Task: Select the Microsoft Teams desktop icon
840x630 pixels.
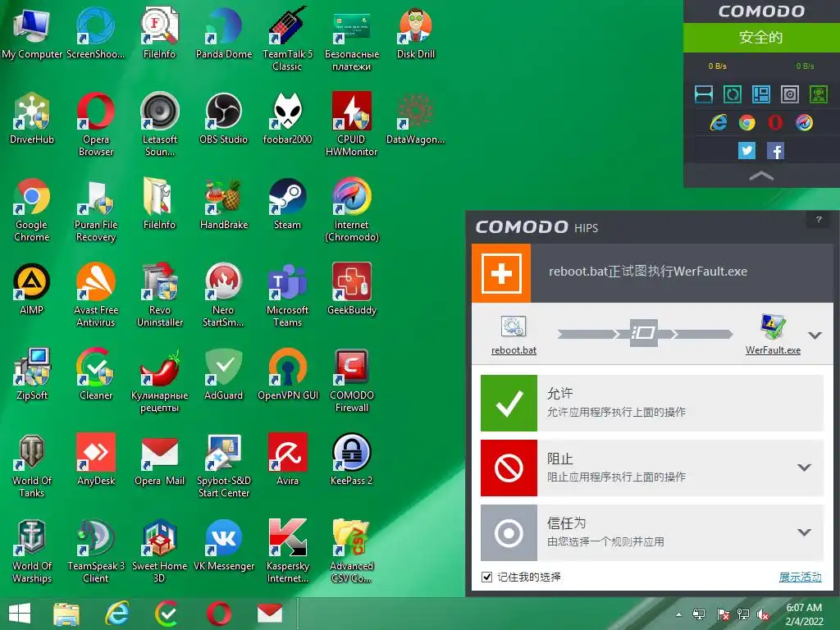Action: tap(288, 295)
